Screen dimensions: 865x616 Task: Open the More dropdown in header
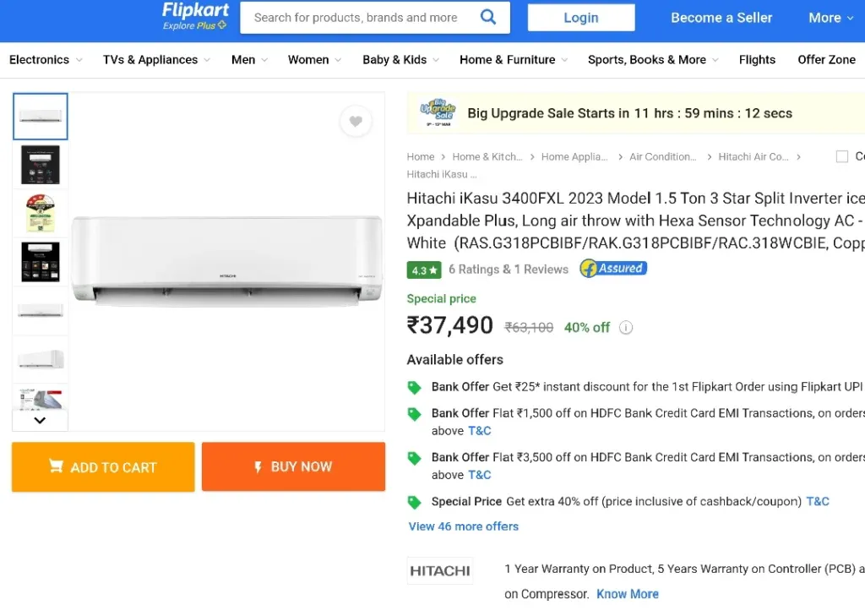pos(831,18)
